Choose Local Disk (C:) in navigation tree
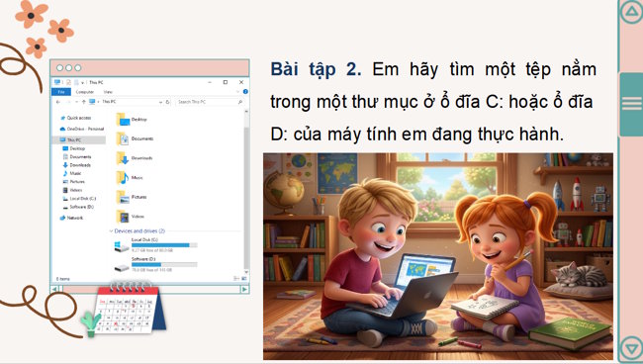643x364 pixels. point(79,199)
